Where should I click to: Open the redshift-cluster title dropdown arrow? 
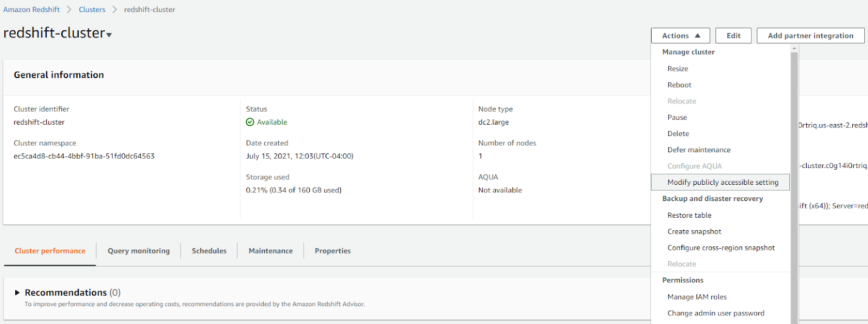(109, 35)
